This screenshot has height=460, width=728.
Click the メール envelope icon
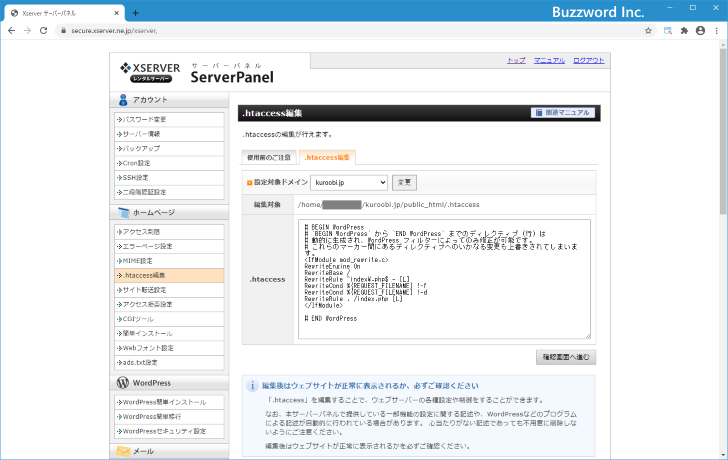[x=124, y=451]
